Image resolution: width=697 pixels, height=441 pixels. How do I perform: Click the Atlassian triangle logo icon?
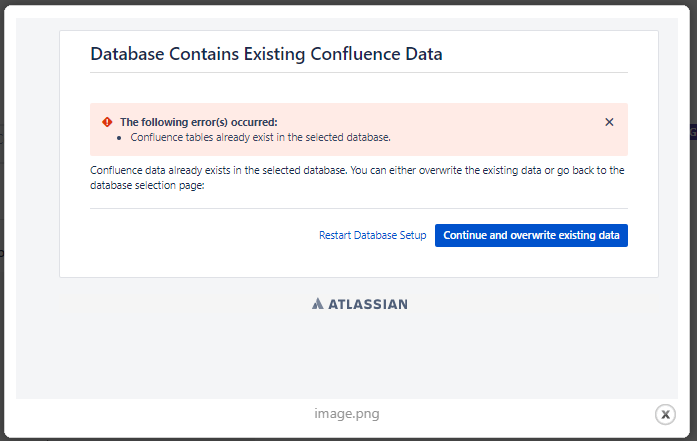[x=317, y=304]
